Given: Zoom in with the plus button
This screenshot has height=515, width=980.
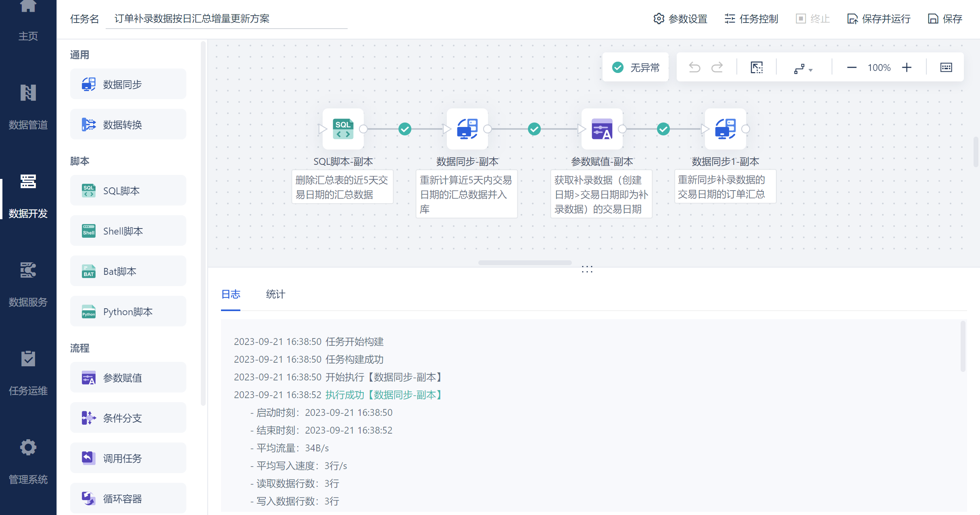Looking at the screenshot, I should pyautogui.click(x=907, y=67).
